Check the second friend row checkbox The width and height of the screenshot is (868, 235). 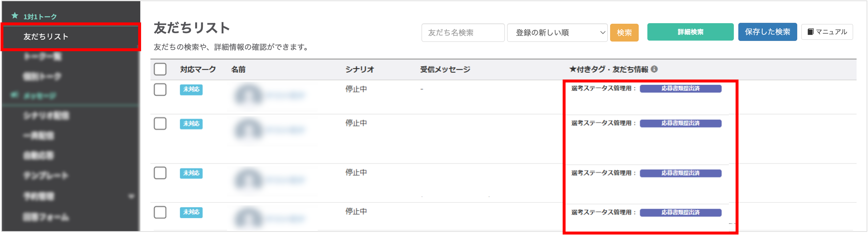[160, 124]
